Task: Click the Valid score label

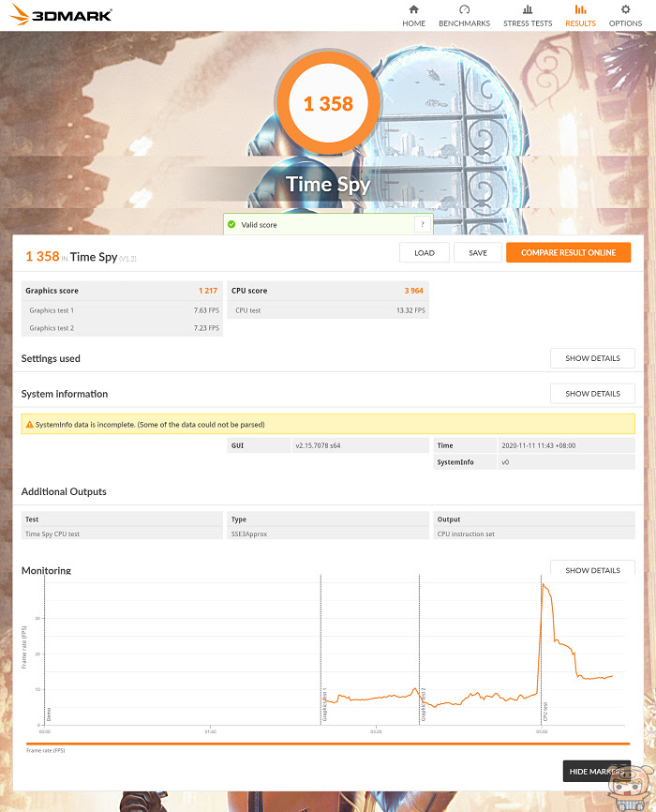Action: 259,225
